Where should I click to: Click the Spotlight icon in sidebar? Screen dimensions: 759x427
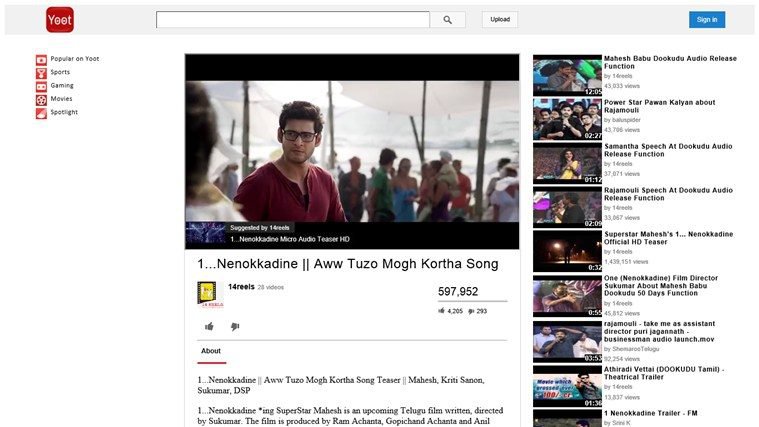(x=41, y=113)
